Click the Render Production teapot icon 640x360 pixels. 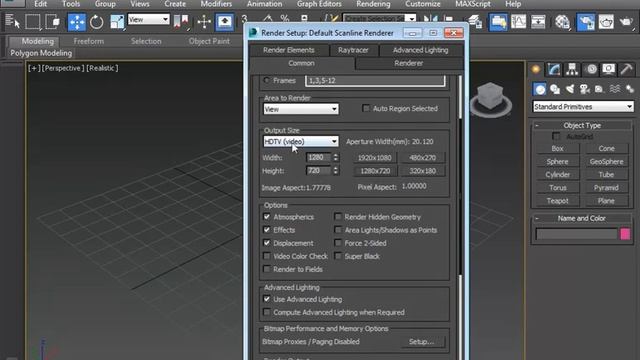pyautogui.click(x=626, y=22)
